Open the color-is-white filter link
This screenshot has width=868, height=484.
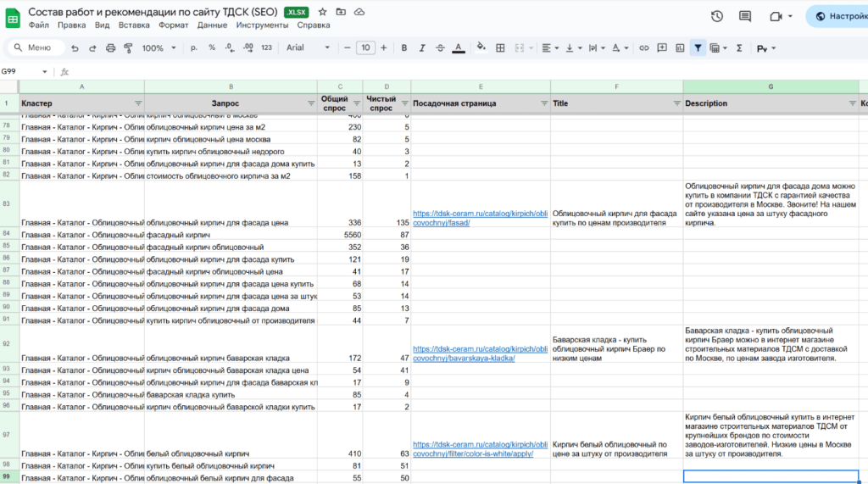[x=480, y=449]
